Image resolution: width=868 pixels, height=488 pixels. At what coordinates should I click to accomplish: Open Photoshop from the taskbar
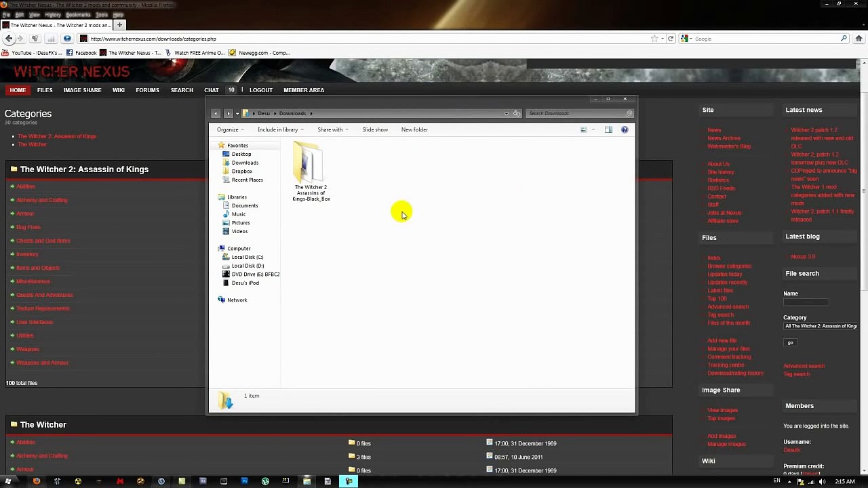(244, 481)
